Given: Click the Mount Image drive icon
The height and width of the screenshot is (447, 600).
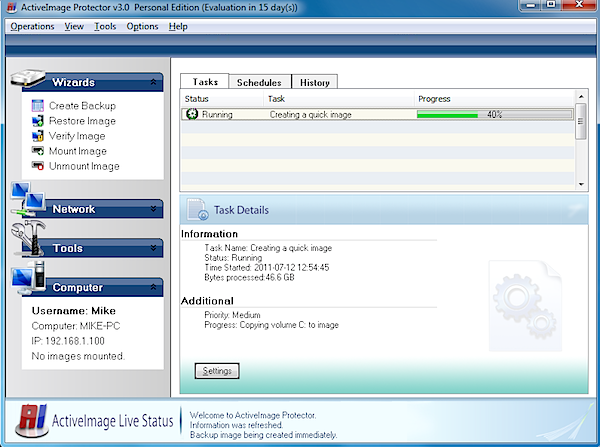Looking at the screenshot, I should [38, 151].
